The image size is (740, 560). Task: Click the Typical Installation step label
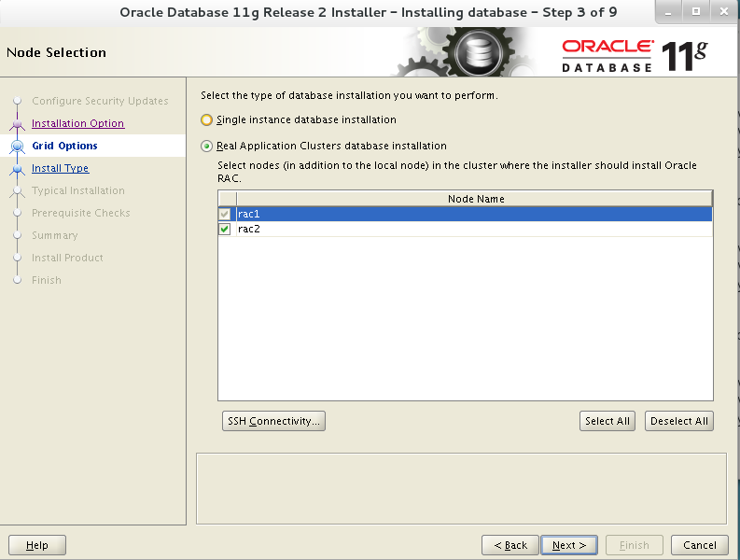click(x=78, y=190)
